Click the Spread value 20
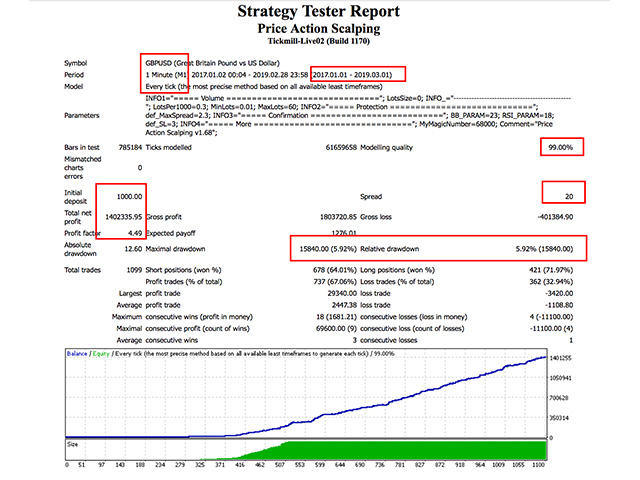The image size is (640, 480). pyautogui.click(x=569, y=197)
